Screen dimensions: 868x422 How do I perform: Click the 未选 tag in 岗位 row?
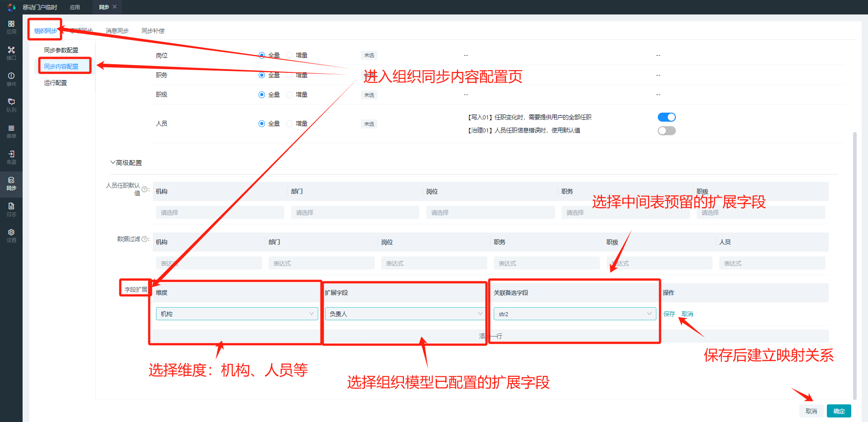369,55
